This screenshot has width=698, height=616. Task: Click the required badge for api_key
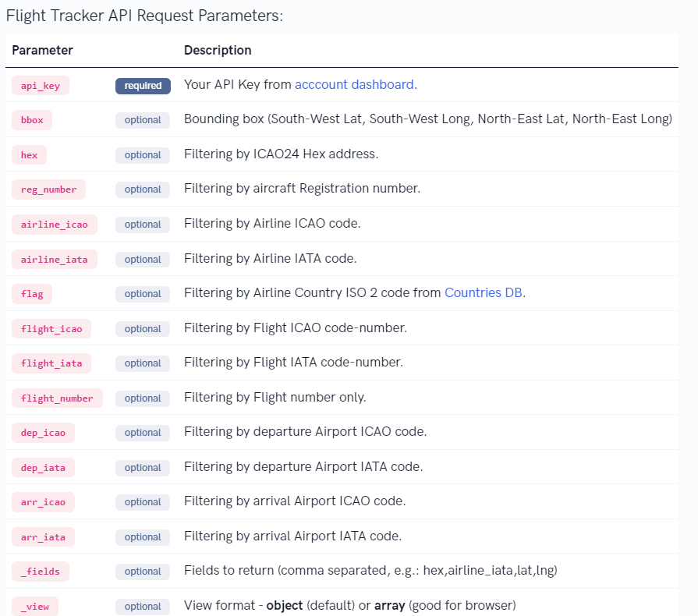click(143, 86)
